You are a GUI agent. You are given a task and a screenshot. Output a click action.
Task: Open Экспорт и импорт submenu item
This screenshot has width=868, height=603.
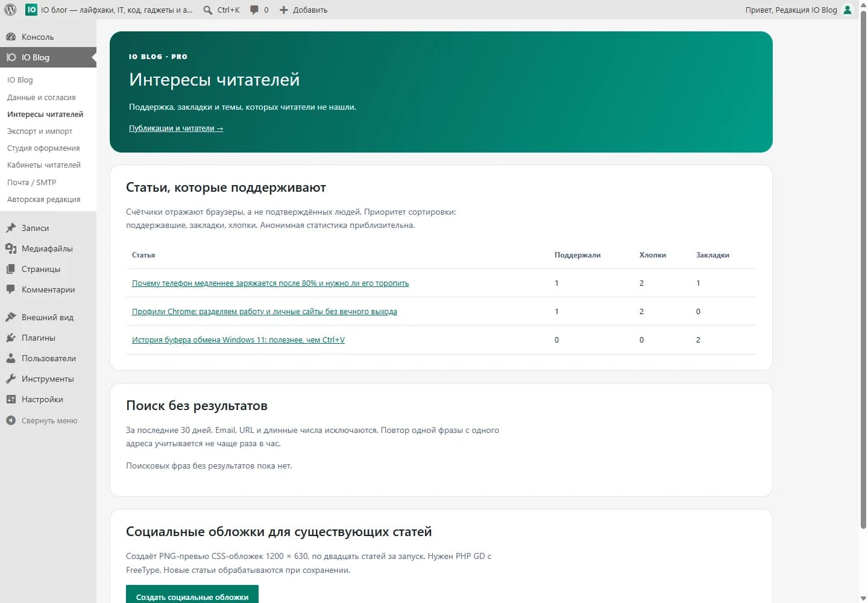click(40, 131)
